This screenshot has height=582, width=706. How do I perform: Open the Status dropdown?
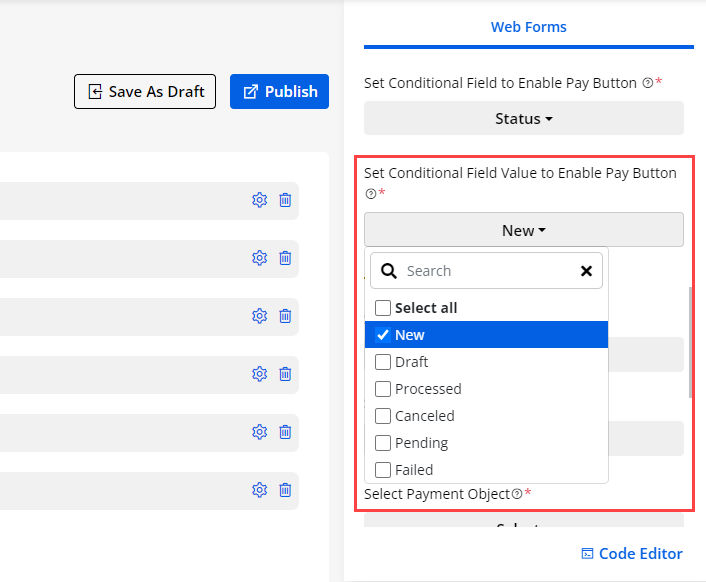click(524, 119)
